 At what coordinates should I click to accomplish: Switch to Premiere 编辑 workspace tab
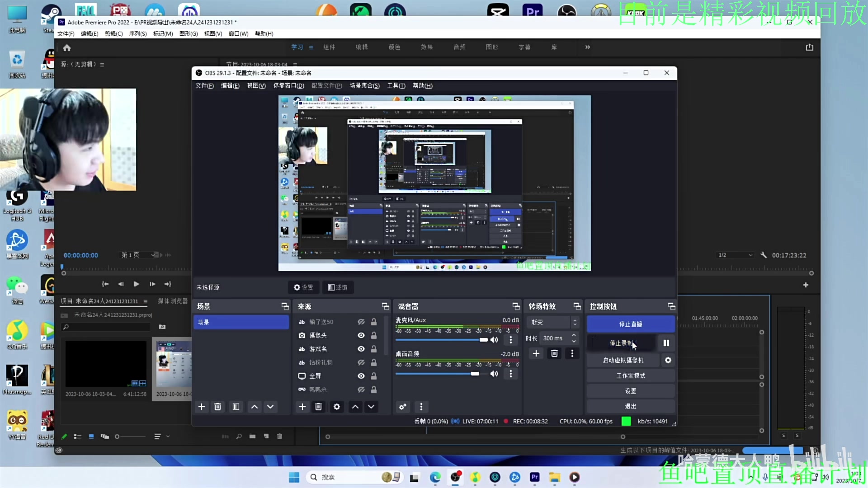362,47
